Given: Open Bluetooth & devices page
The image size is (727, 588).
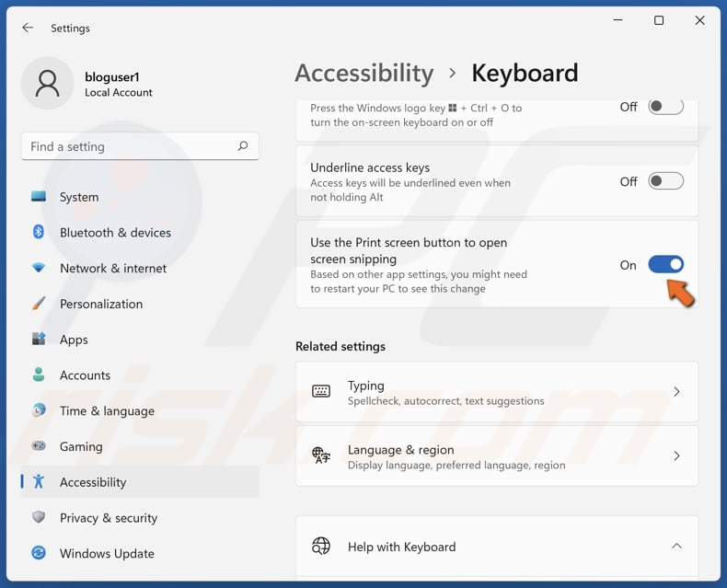Looking at the screenshot, I should pos(140,232).
